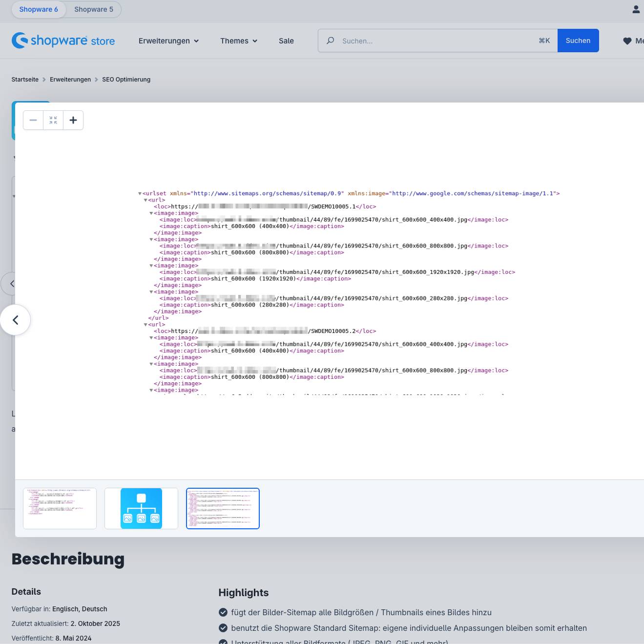The width and height of the screenshot is (644, 644).
Task: Click 'Veröffentlicht: 8. Mai 2024' text
Action: click(51, 638)
